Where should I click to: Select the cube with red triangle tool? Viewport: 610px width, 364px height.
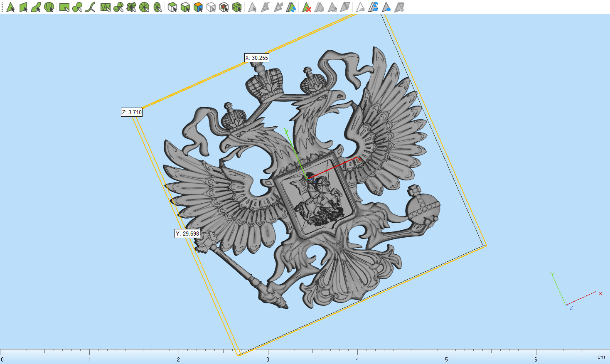(224, 7)
